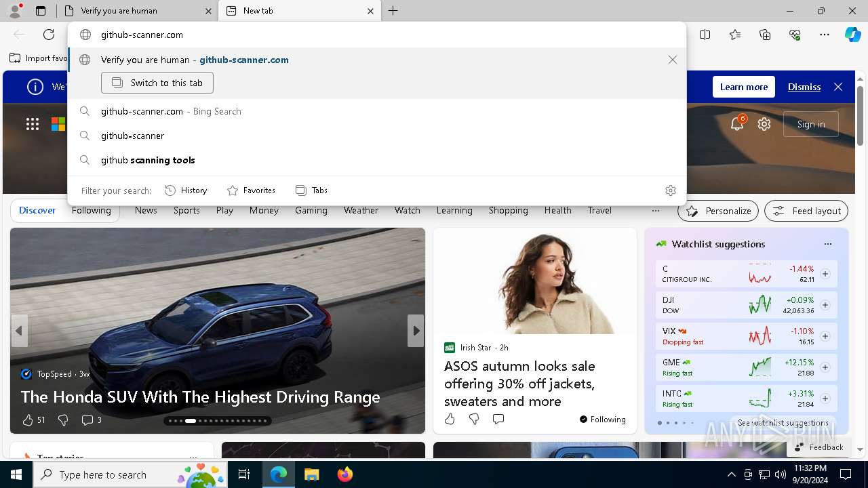Refresh the page with the reload icon
The image size is (868, 488).
tap(49, 35)
